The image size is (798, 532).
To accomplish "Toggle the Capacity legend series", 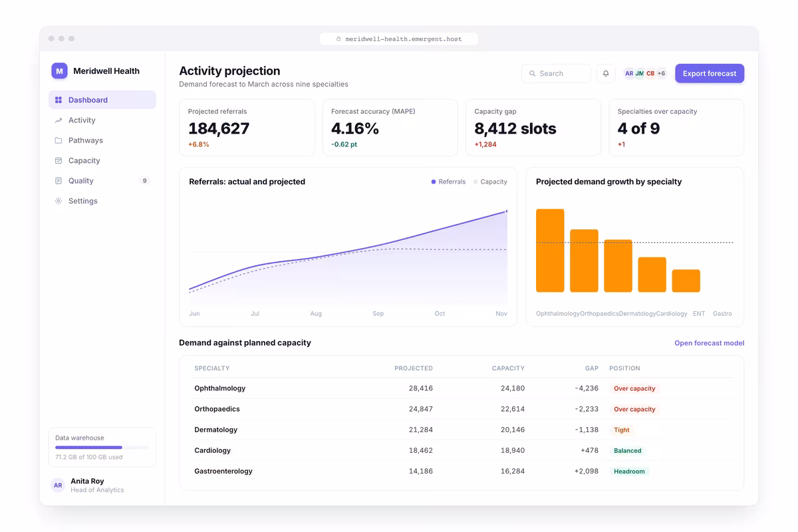I will click(490, 182).
